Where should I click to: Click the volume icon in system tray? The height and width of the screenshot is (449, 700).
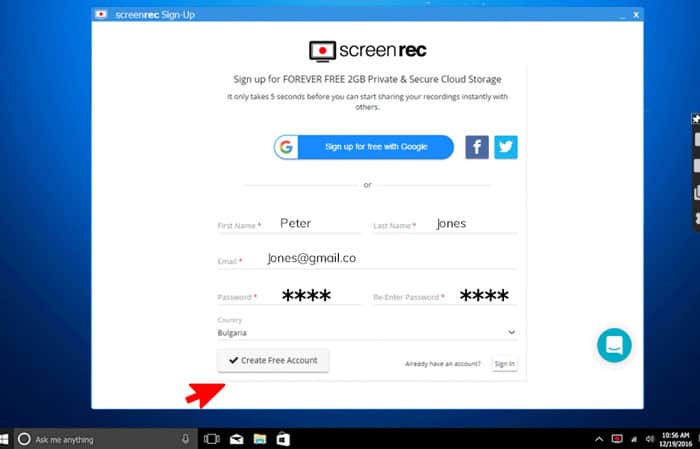click(x=650, y=439)
